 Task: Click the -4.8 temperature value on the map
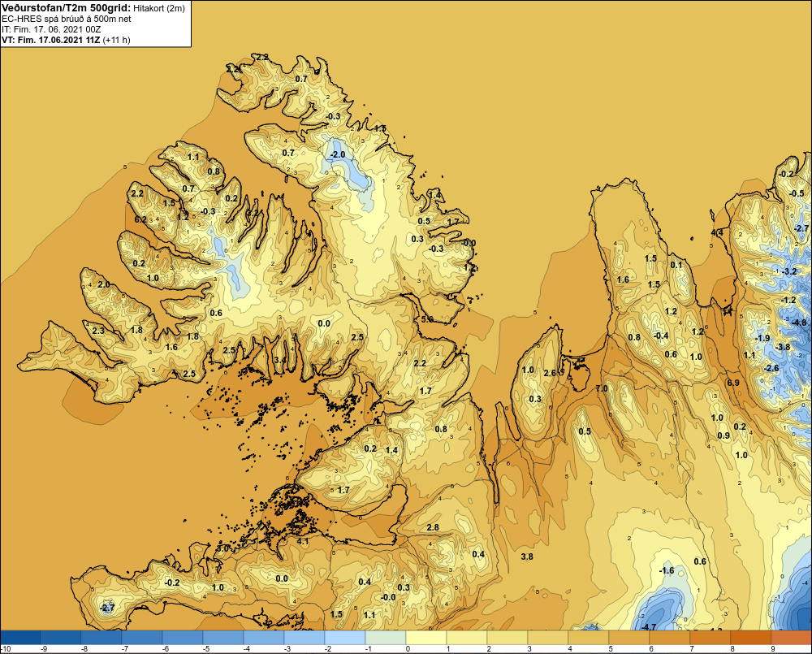click(x=799, y=323)
